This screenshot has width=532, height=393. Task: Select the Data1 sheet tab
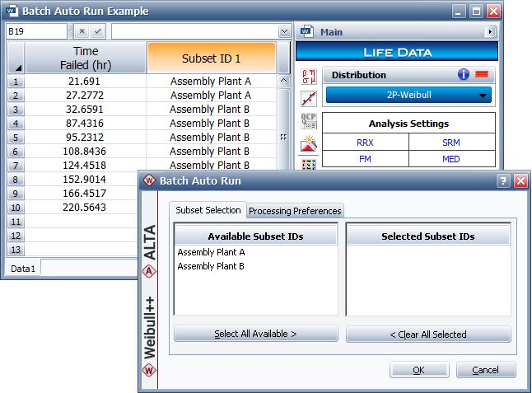coord(22,269)
